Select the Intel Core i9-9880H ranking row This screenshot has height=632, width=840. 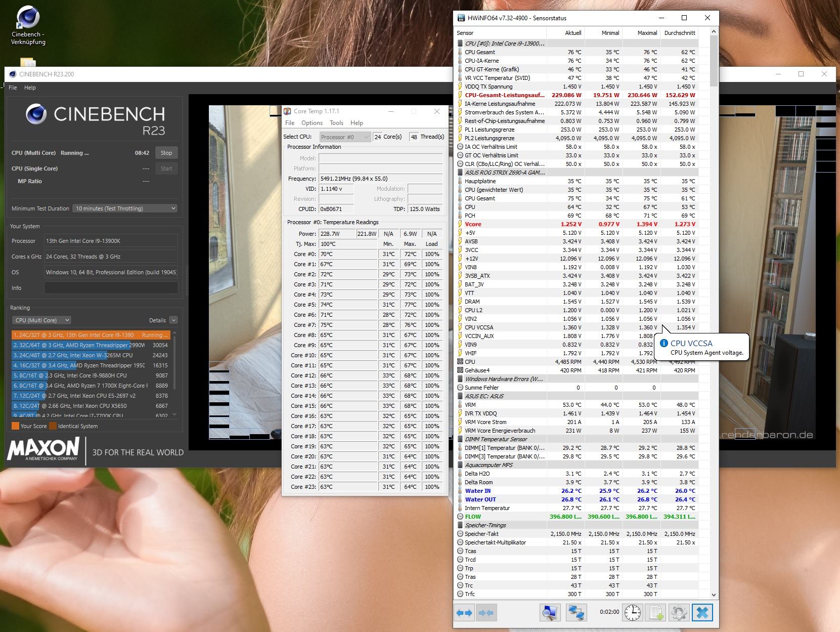(x=90, y=375)
